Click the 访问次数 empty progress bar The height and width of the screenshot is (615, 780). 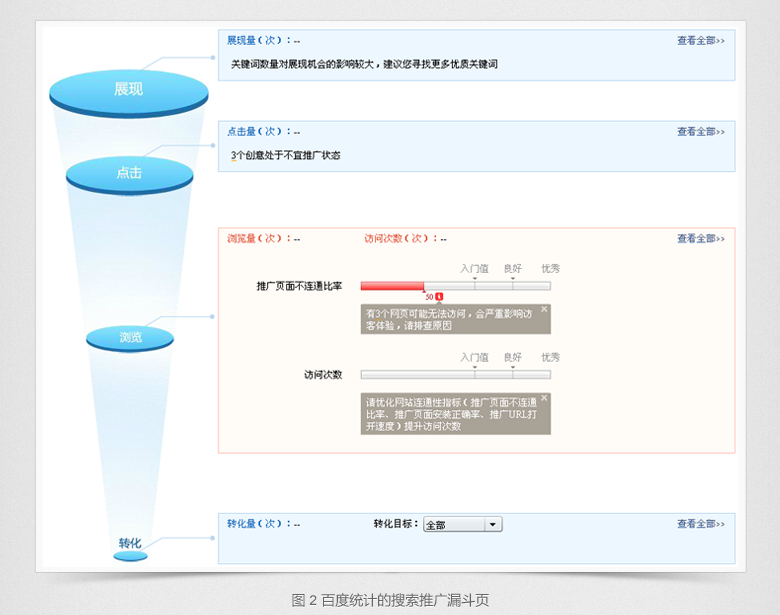[455, 375]
